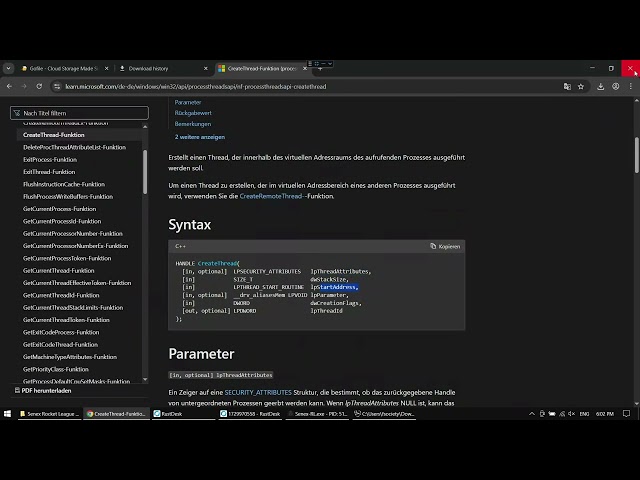Open the SECURITY_ATTRIBUTES link
Image resolution: width=640 pixels, height=480 pixels.
tap(258, 392)
